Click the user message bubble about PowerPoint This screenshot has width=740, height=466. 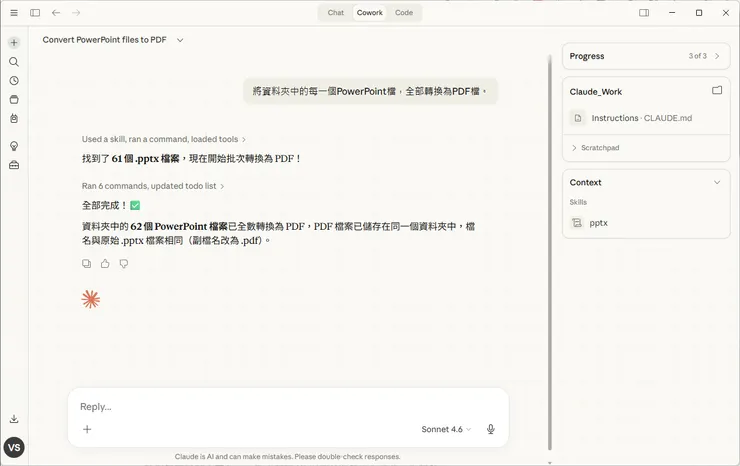coord(370,91)
